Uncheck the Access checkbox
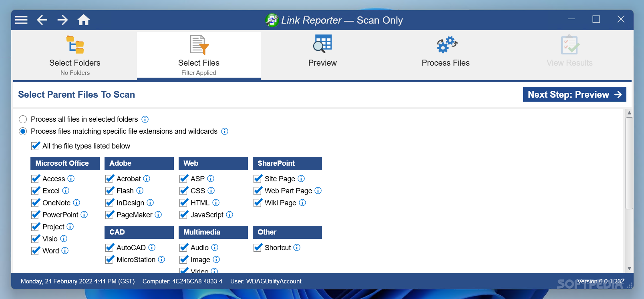644x299 pixels. click(x=36, y=179)
